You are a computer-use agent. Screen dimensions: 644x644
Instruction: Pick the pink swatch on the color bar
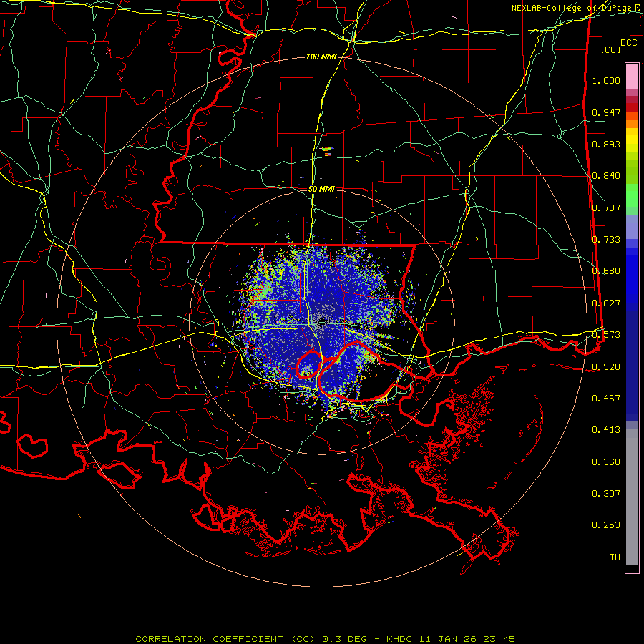[x=632, y=76]
